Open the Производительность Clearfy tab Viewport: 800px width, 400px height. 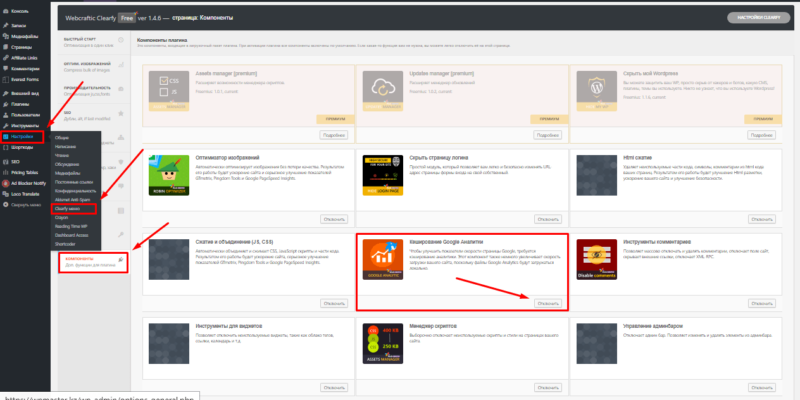(94, 91)
